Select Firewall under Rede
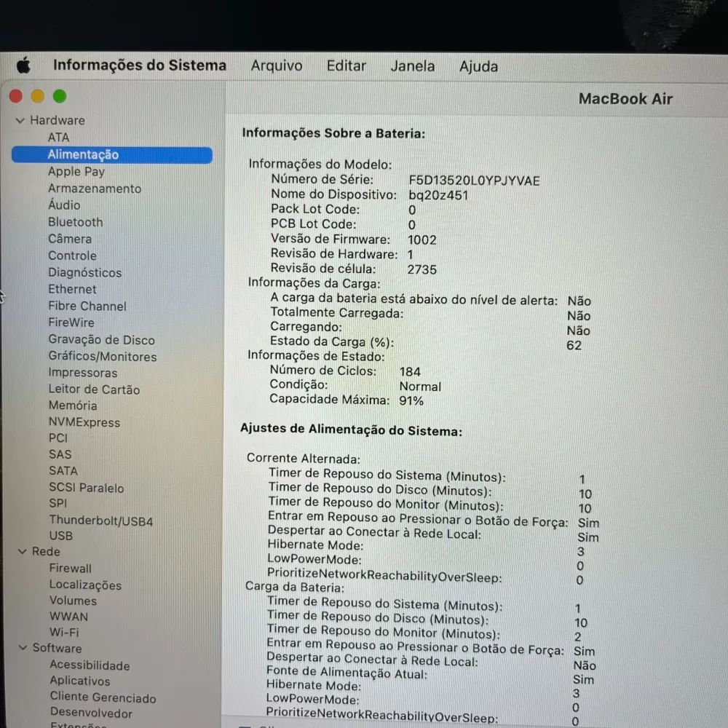The width and height of the screenshot is (728, 728). (71, 569)
